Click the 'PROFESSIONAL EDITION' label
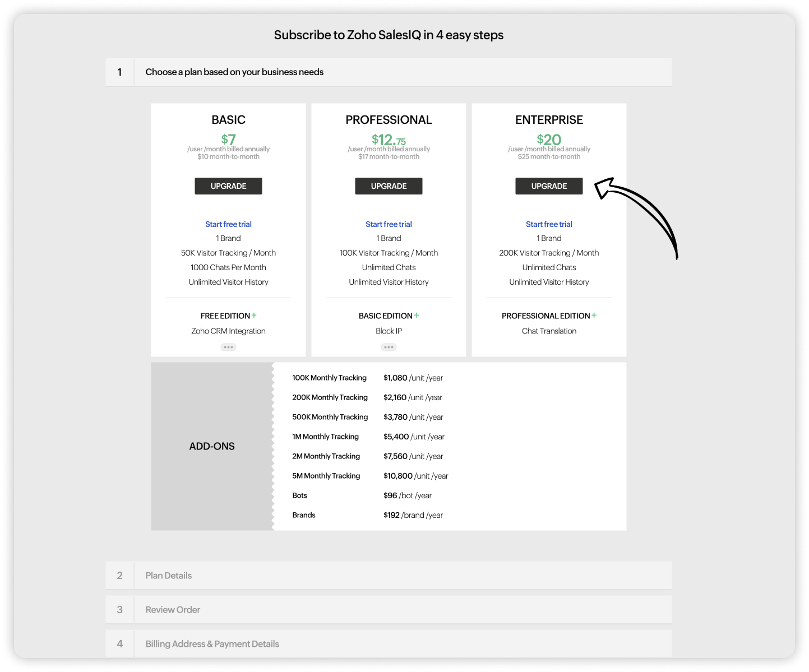Screen dimensions: 809x672 pyautogui.click(x=546, y=316)
